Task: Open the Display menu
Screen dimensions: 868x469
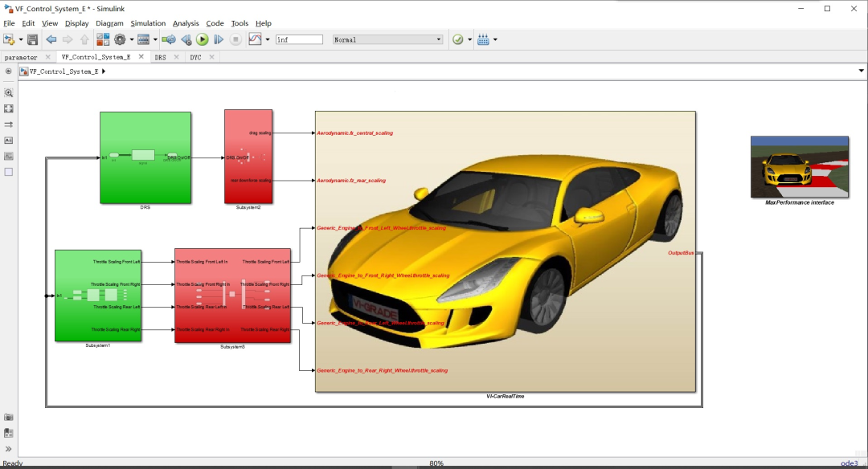Action: pos(76,23)
